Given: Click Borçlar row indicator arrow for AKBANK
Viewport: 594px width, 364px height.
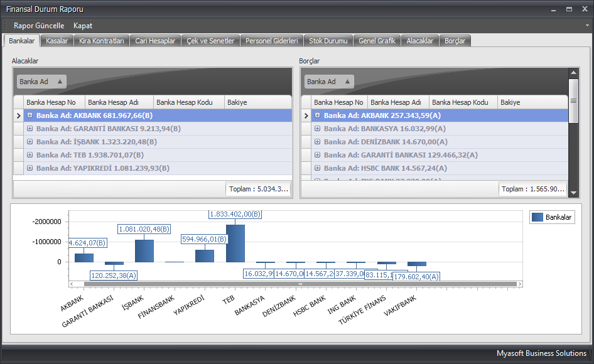Looking at the screenshot, I should tap(306, 115).
